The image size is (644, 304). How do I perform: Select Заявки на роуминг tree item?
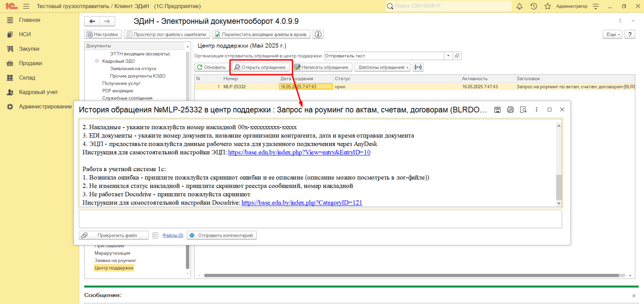116,261
